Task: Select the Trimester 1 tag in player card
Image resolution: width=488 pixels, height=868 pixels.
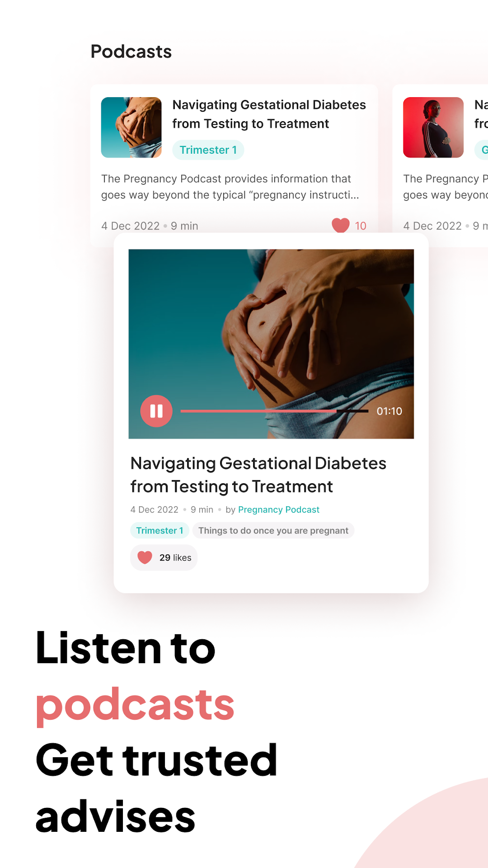Action: click(160, 530)
